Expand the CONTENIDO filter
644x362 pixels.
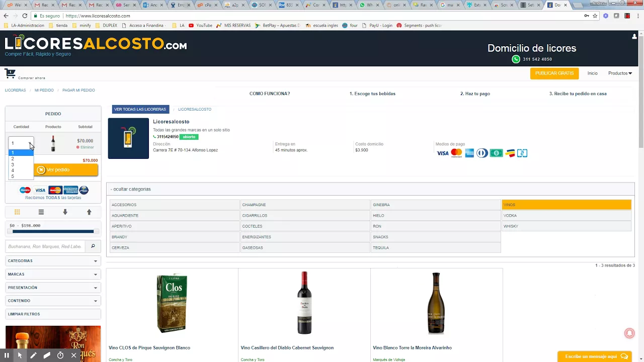pos(53,301)
